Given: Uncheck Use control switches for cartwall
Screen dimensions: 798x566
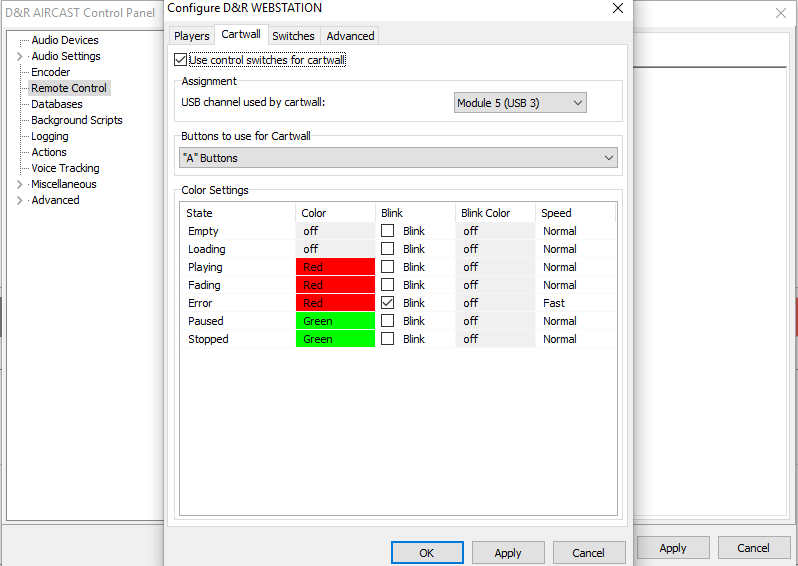Looking at the screenshot, I should [181, 60].
